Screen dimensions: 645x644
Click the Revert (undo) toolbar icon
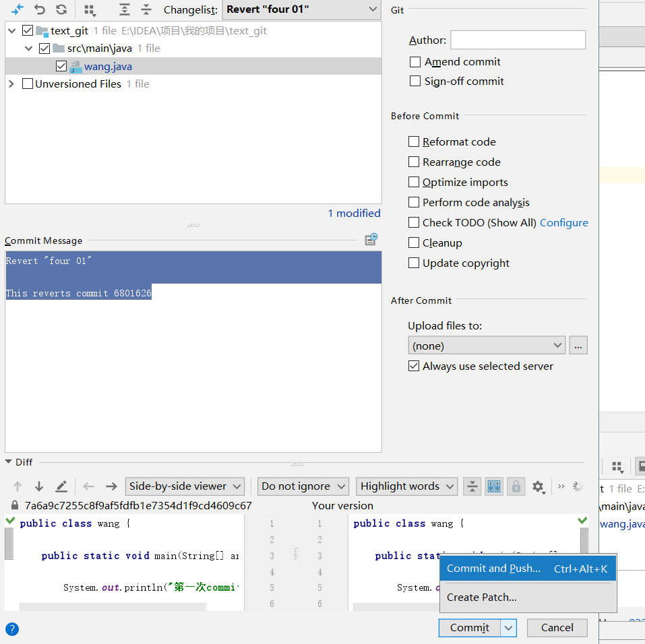40,9
